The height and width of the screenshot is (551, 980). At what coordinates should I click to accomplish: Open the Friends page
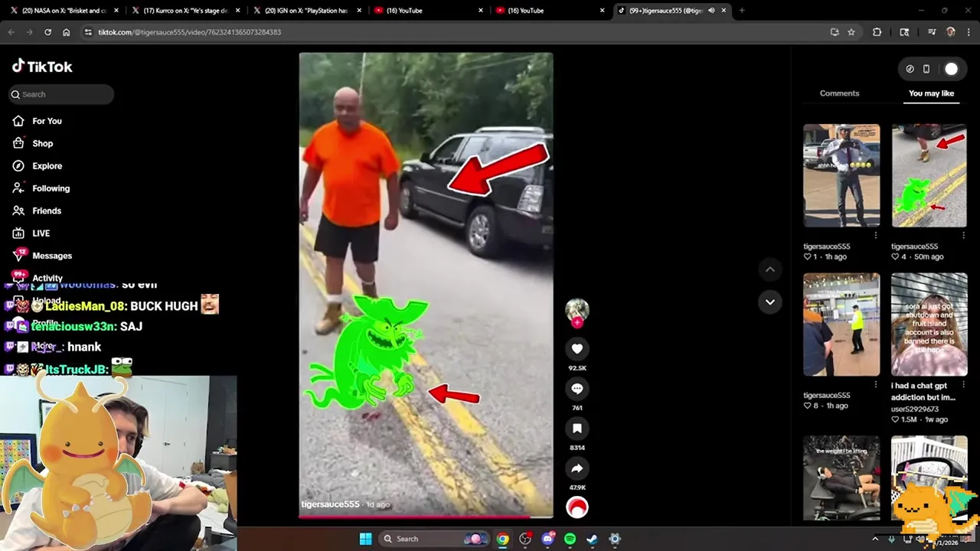46,210
